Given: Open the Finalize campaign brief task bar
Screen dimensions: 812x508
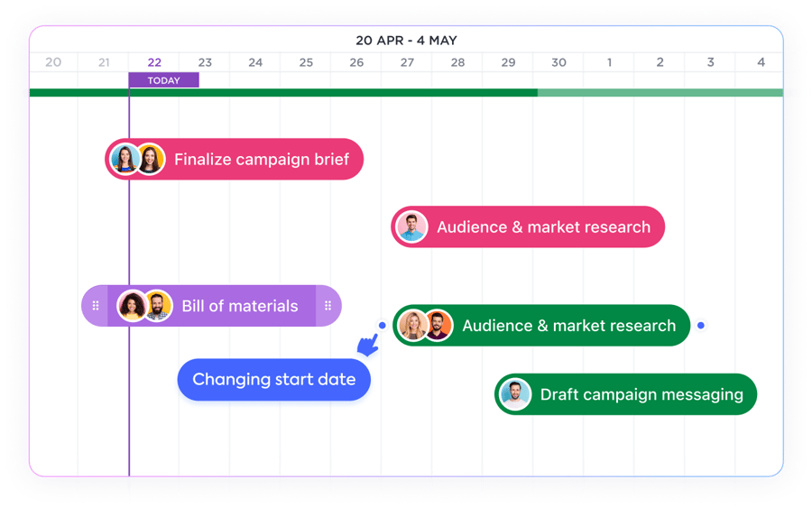Looking at the screenshot, I should (x=234, y=159).
